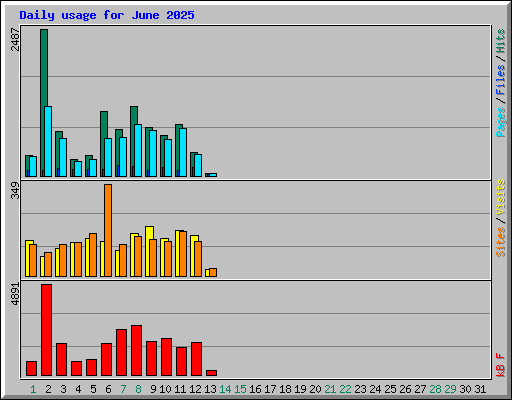Click day label 31 on the x-axis
The width and height of the screenshot is (512, 400).
coord(480,389)
